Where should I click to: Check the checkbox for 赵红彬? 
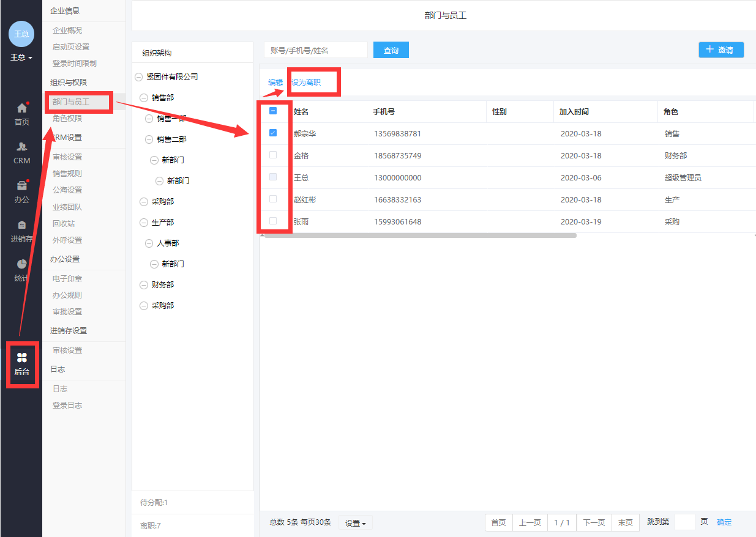pos(273,199)
